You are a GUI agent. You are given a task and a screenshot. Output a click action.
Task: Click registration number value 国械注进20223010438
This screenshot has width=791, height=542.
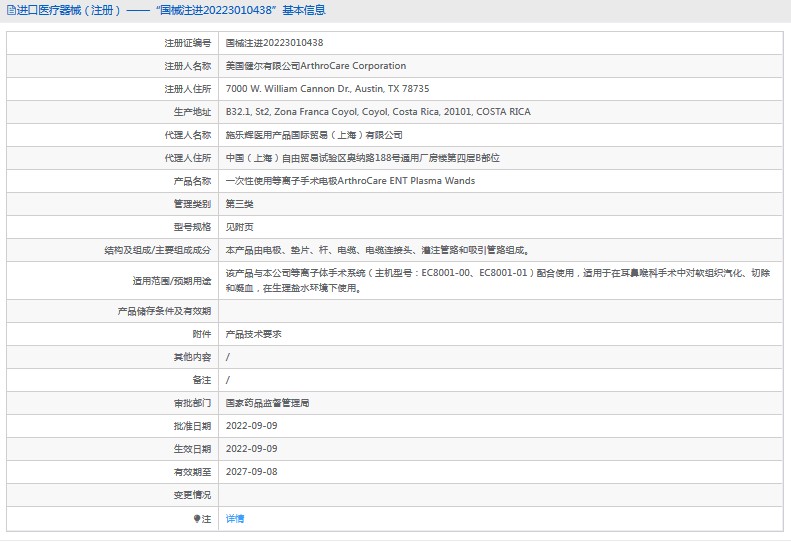(274, 43)
